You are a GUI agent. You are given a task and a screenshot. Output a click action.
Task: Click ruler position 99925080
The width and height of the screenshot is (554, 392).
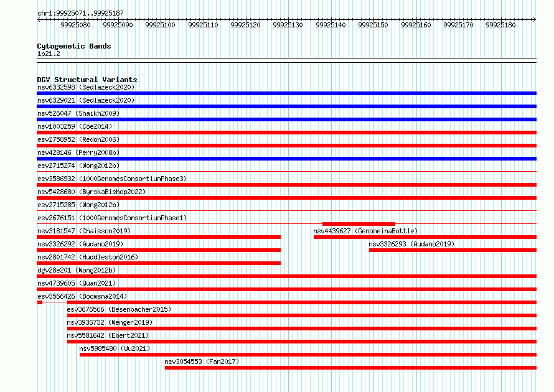(x=75, y=25)
